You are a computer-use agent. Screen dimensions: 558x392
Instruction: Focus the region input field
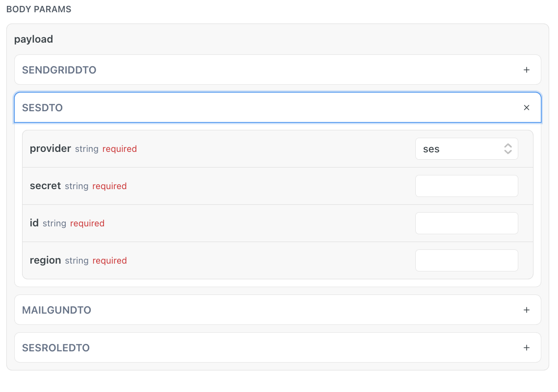click(466, 261)
